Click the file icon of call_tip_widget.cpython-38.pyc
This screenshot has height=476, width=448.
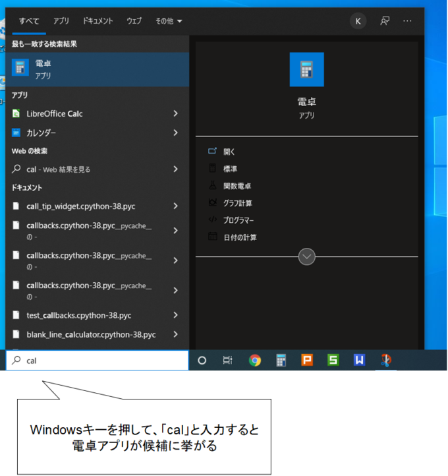[16, 206]
